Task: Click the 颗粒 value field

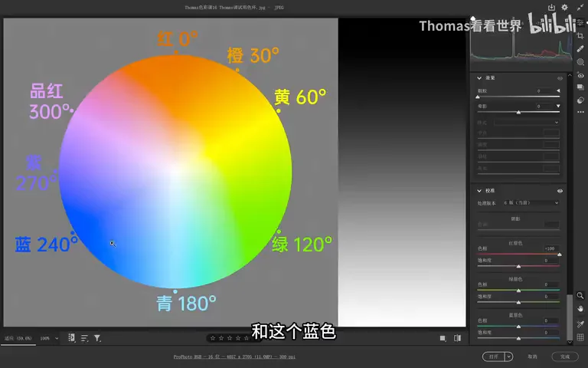Action: [544, 91]
